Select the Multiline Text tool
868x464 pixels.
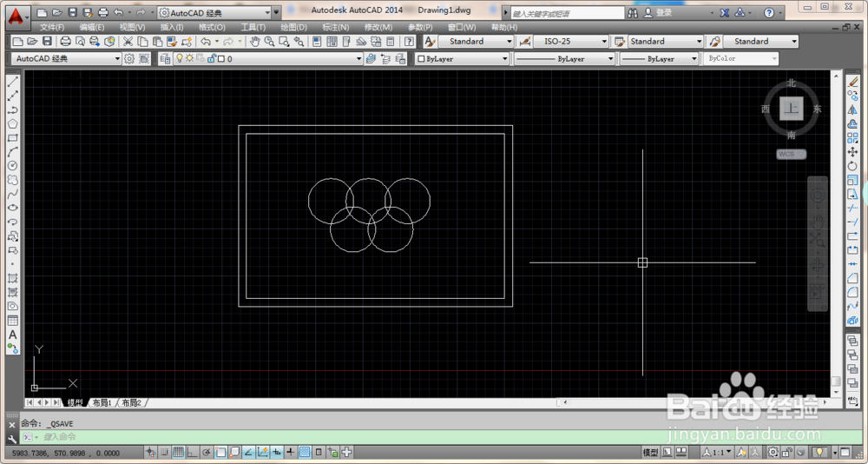(12, 335)
